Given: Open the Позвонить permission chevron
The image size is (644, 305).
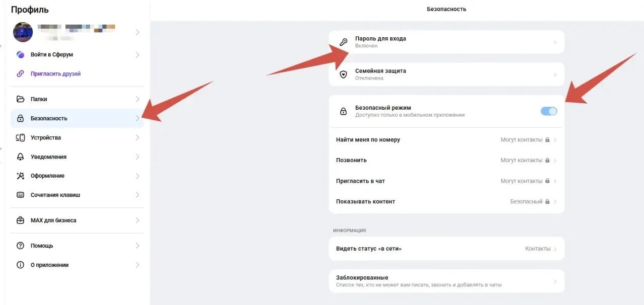Looking at the screenshot, I should pos(555,161).
